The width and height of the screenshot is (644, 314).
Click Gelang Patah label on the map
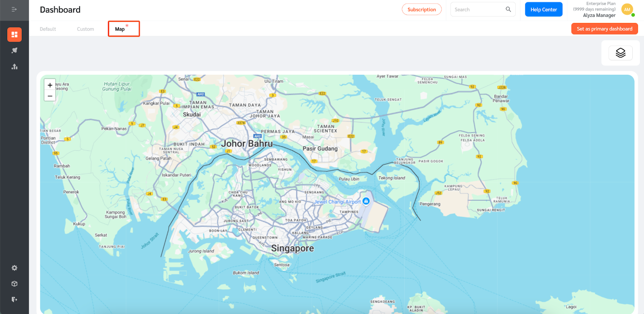(158, 158)
